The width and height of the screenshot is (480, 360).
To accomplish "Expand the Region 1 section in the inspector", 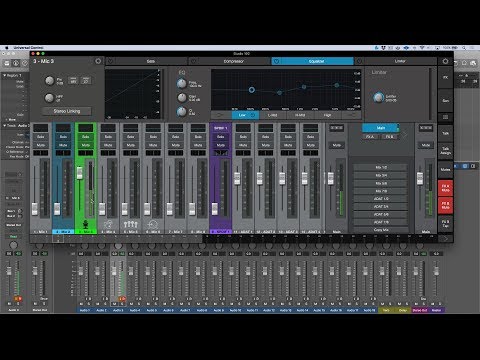I will (5, 75).
